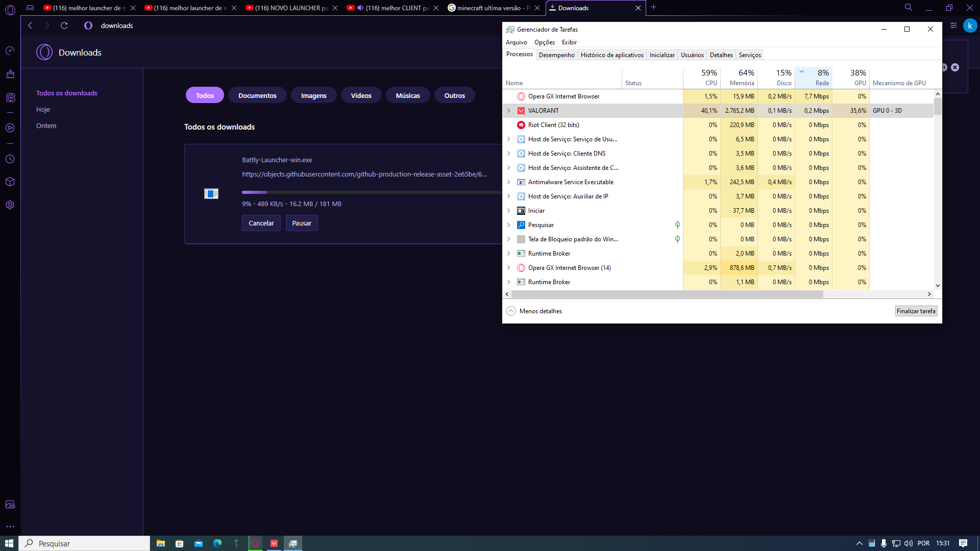Pause the Battly-Launcher download

click(302, 223)
